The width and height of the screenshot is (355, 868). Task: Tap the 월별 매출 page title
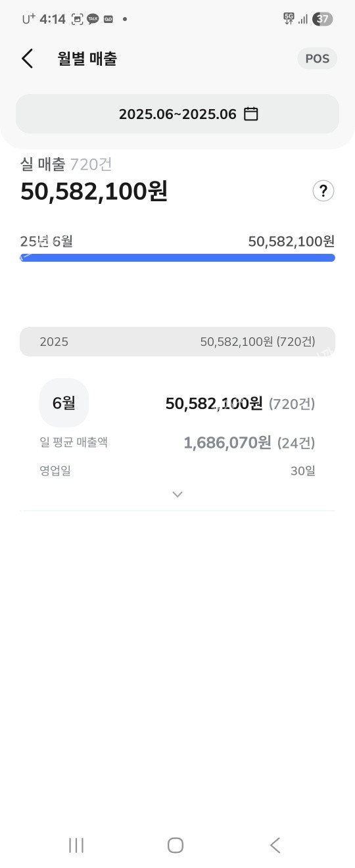pyautogui.click(x=87, y=59)
